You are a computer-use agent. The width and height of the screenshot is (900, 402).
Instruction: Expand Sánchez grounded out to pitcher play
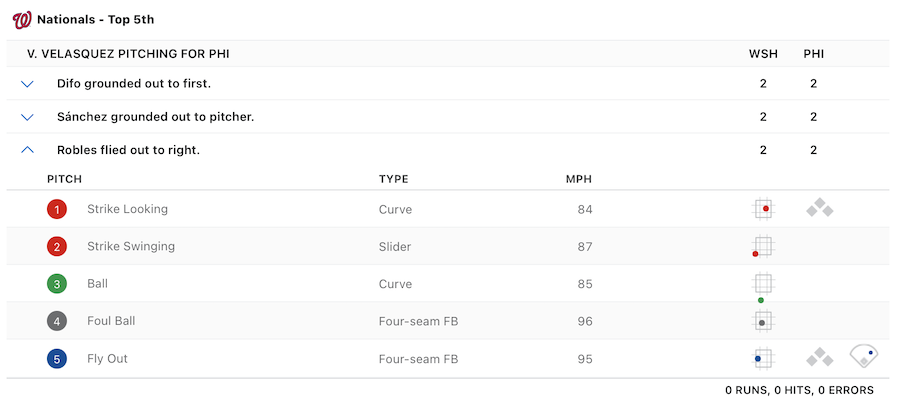pos(27,117)
